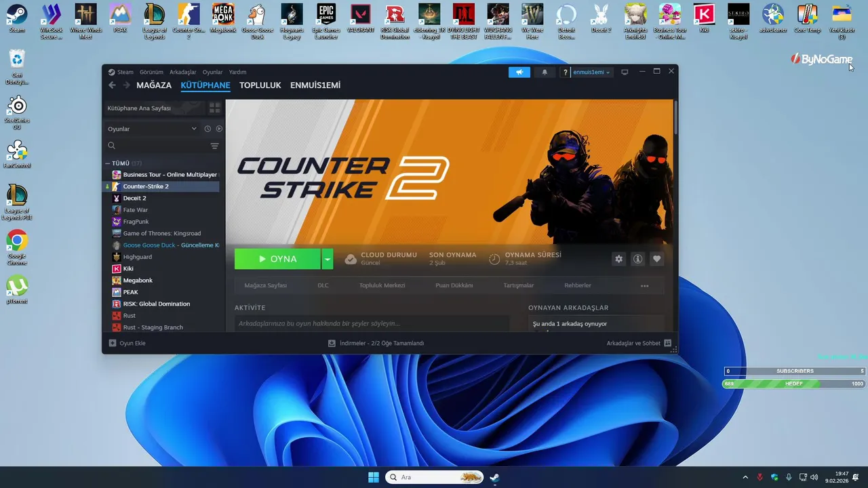Collapse the TÜMÜ games category
The width and height of the screenshot is (868, 488).
(x=107, y=163)
